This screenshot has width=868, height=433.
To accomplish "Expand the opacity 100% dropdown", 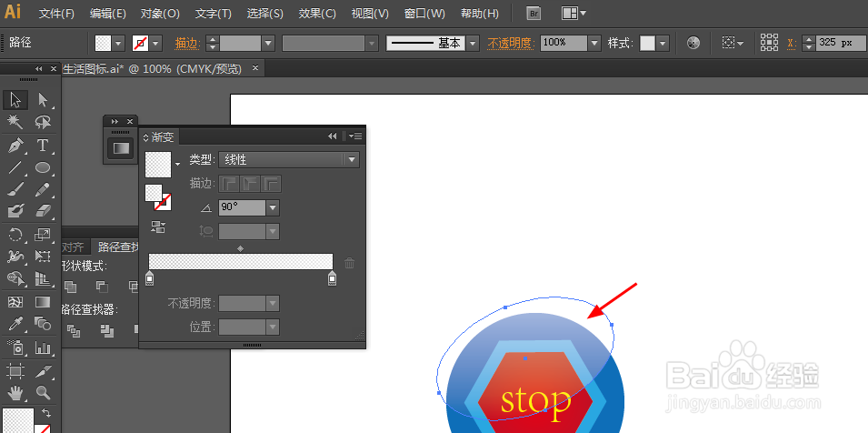I will pos(594,43).
